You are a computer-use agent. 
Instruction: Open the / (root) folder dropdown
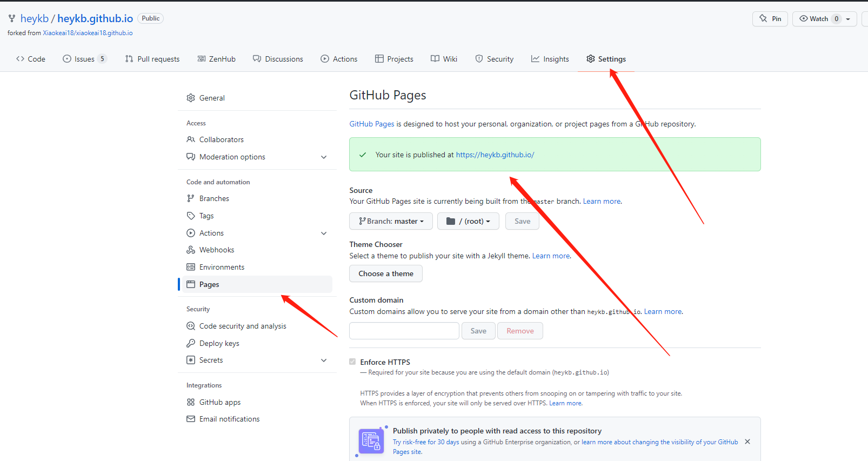(468, 221)
